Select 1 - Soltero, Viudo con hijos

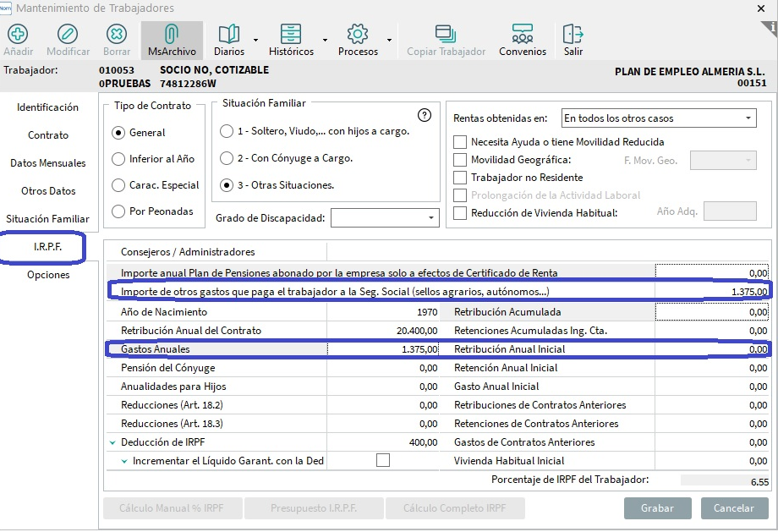pyautogui.click(x=227, y=131)
